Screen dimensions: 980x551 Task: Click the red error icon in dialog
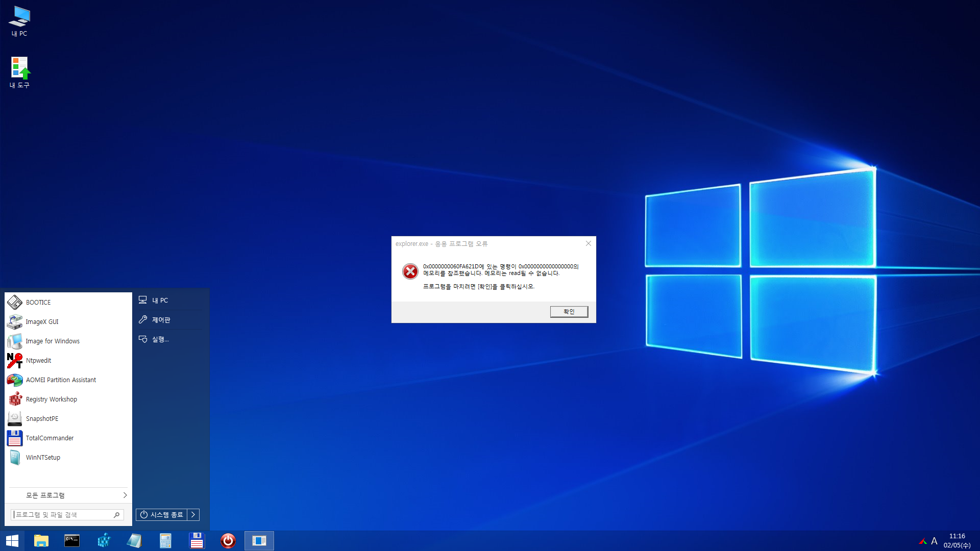click(x=410, y=271)
